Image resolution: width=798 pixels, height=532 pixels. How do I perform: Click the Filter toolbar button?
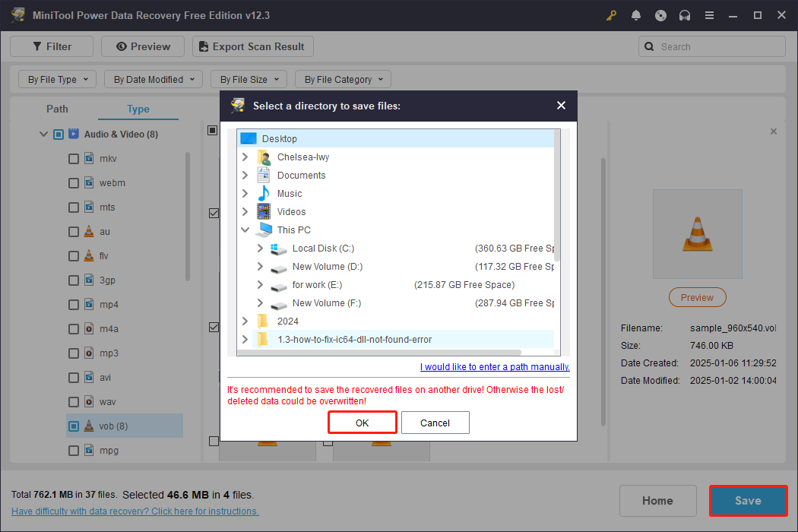[x=52, y=46]
